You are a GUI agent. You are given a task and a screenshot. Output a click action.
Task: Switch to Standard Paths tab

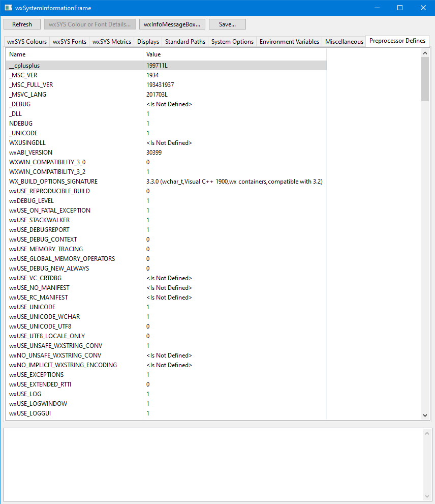(x=185, y=42)
